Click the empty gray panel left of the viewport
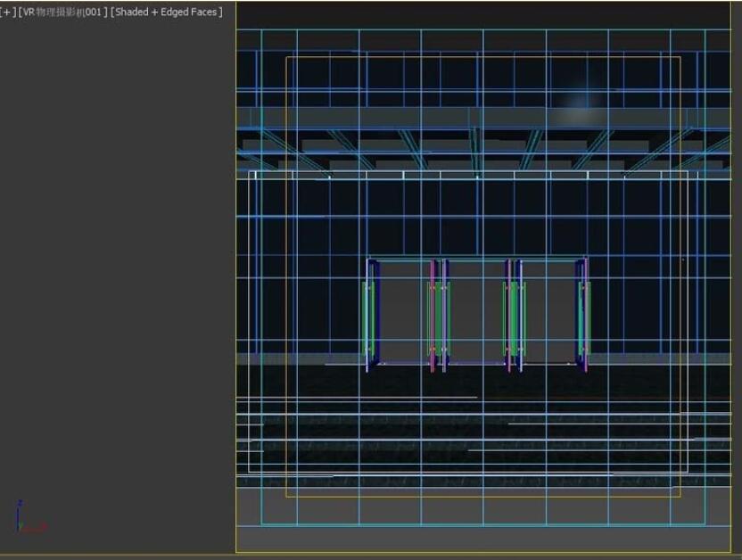This screenshot has width=742, height=560. (x=116, y=268)
